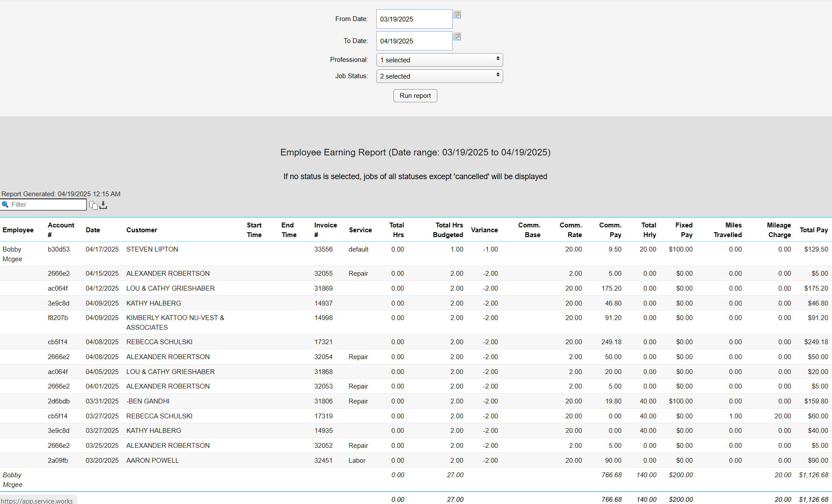Sort by the Invoice # column header

tap(326, 230)
